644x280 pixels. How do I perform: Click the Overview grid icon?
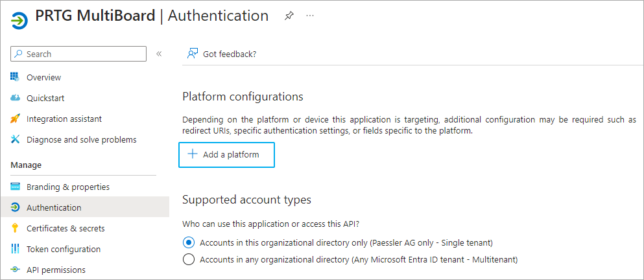pyautogui.click(x=15, y=76)
